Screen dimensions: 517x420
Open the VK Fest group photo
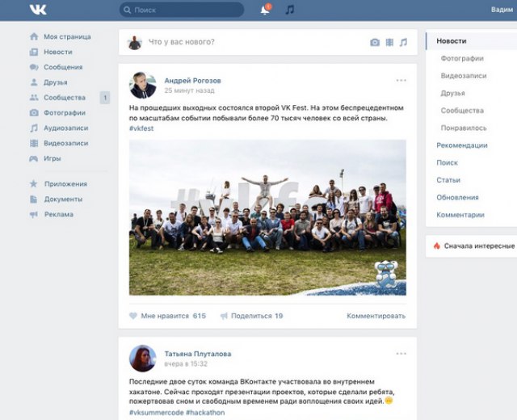(267, 217)
